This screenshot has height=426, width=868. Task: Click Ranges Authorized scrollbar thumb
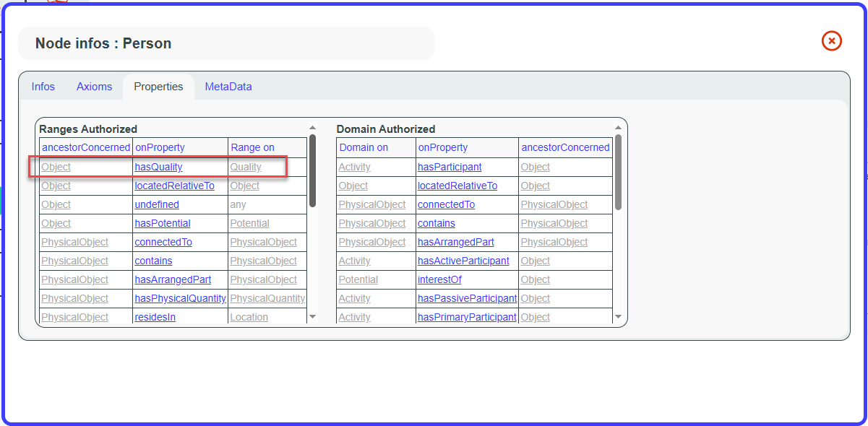(312, 170)
